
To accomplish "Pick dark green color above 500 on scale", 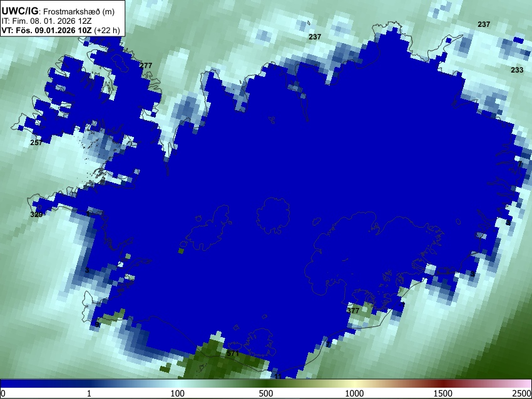I will coord(266,383).
